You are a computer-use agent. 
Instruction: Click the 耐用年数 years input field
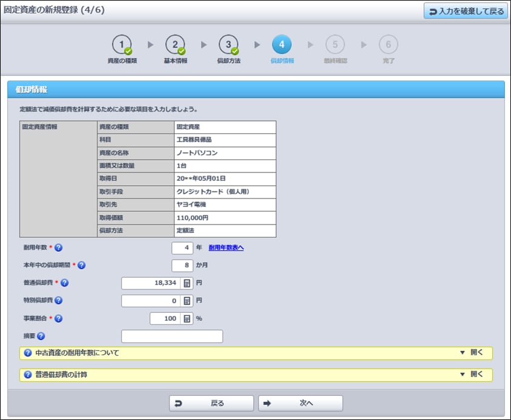tap(182, 248)
